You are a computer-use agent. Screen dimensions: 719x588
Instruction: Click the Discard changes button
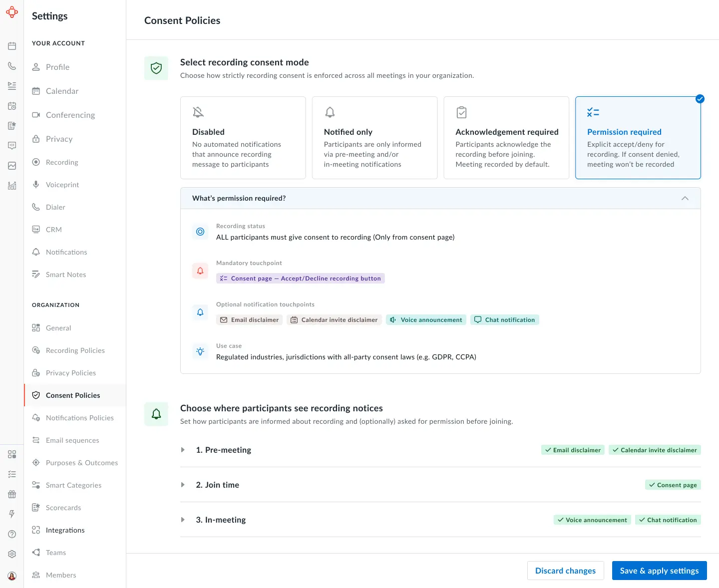[566, 571]
